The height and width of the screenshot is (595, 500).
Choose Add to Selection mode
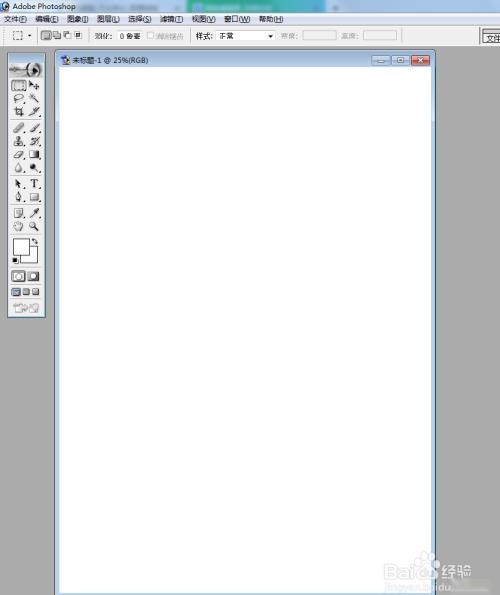coord(57,35)
